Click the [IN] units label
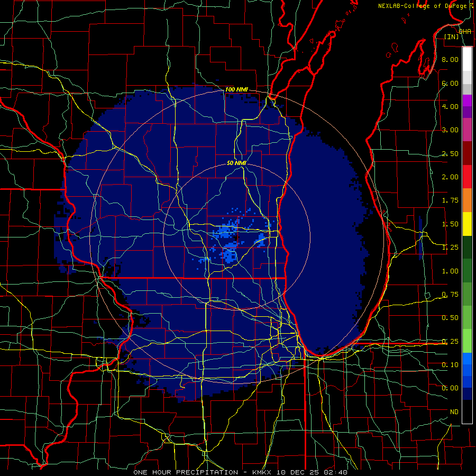The width and height of the screenshot is (476, 476). click(452, 36)
